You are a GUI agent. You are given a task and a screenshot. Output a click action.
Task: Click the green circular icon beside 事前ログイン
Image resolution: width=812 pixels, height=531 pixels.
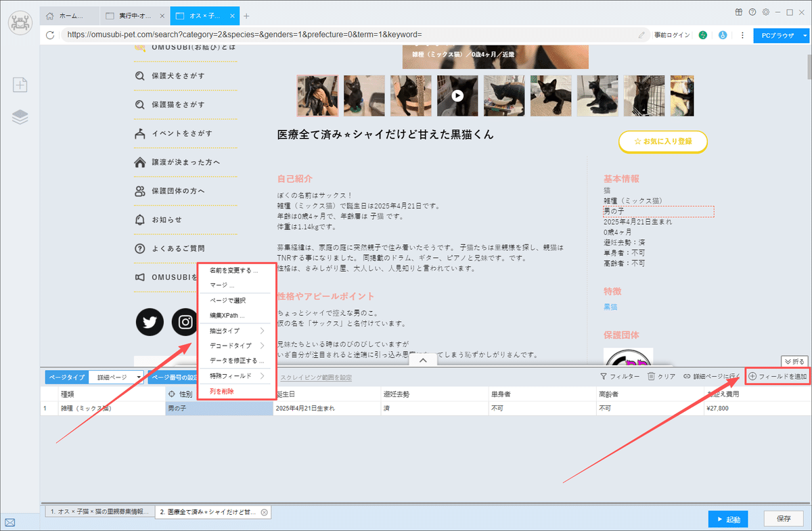pyautogui.click(x=703, y=34)
